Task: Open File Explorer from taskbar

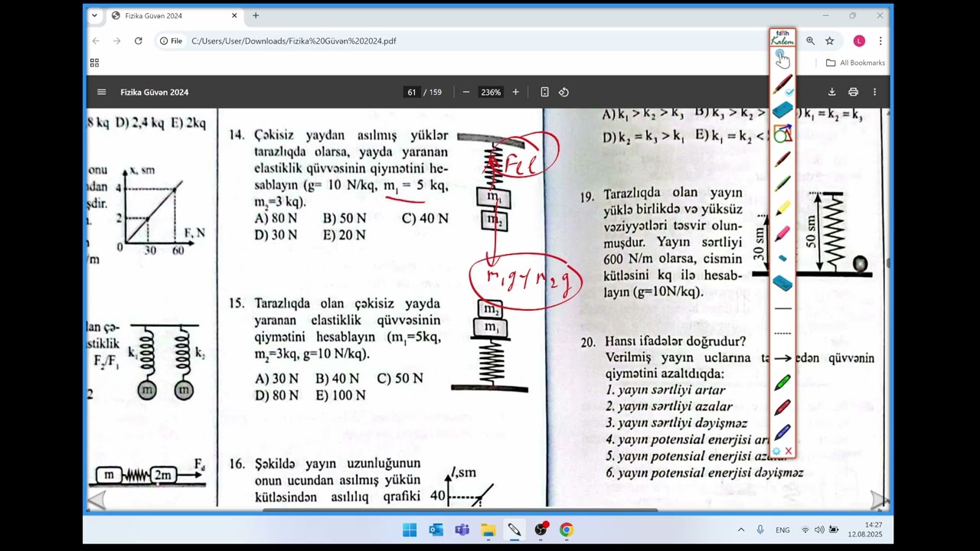Action: tap(488, 530)
